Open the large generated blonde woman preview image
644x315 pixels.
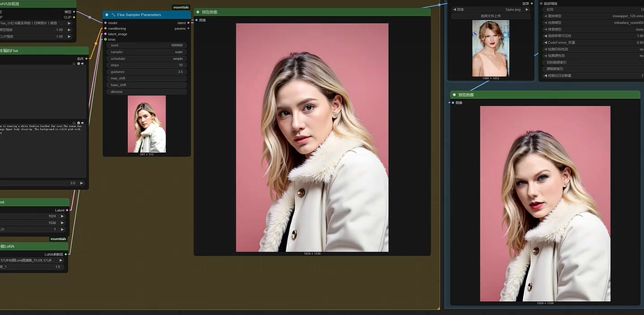[312, 138]
